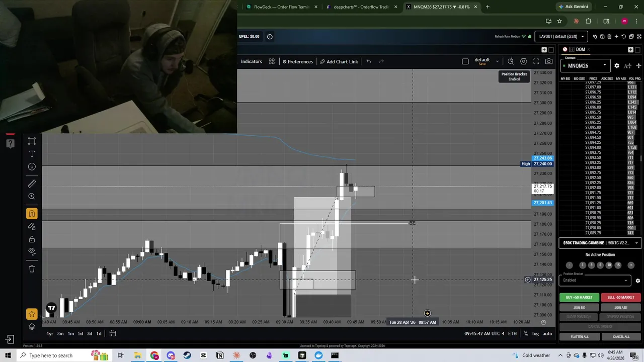Open the Indicators menu
Viewport: 644px width, 362px height.
pos(251,61)
